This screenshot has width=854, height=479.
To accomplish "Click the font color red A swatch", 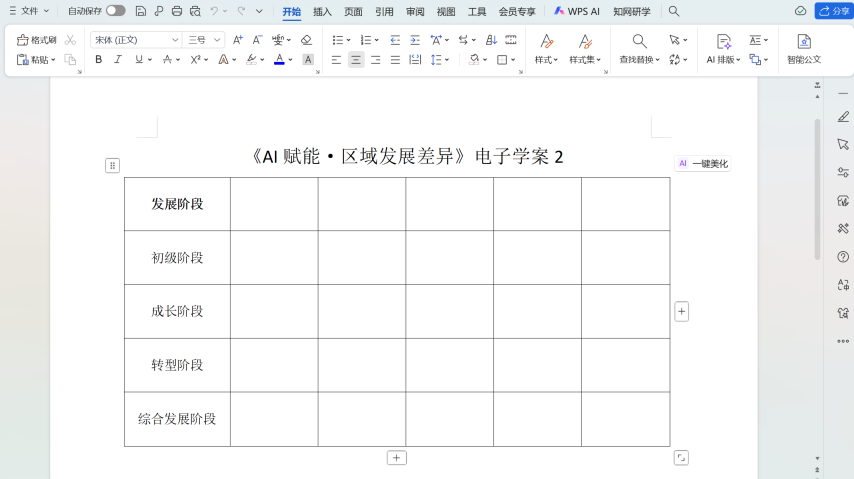I will pyautogui.click(x=279, y=60).
